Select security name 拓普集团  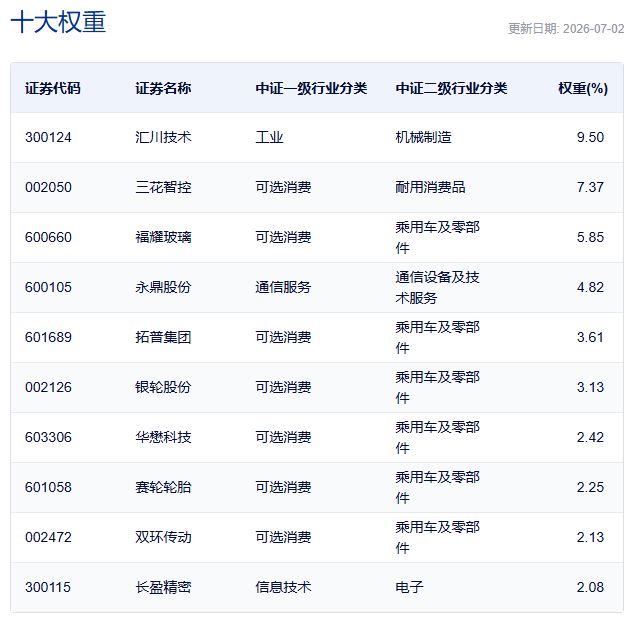(163, 337)
